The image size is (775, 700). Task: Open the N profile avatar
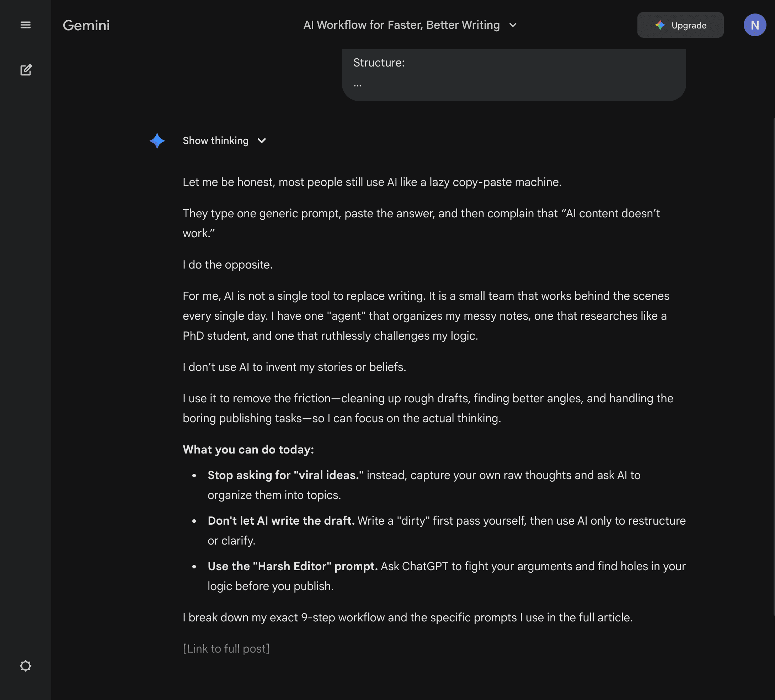point(754,25)
